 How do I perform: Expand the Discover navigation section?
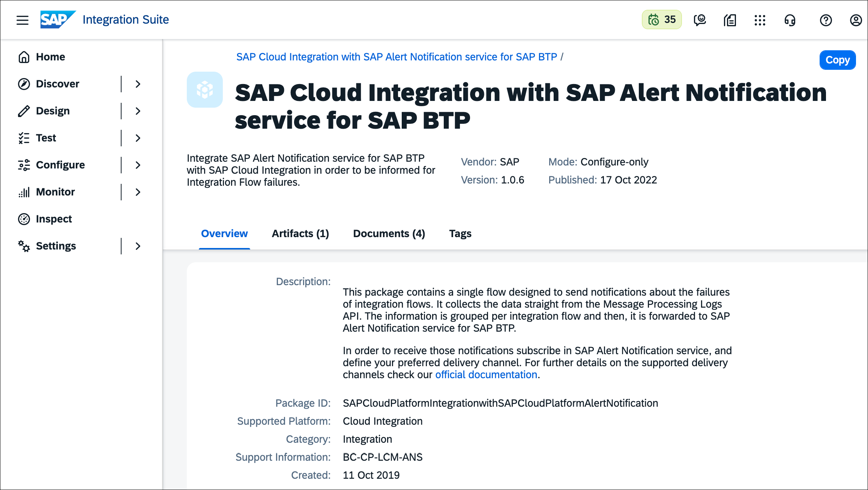click(138, 84)
